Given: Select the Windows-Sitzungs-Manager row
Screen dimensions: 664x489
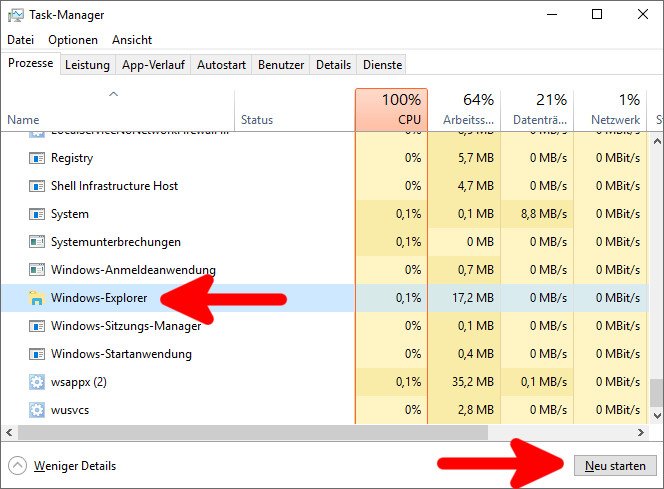Looking at the screenshot, I should (x=324, y=326).
